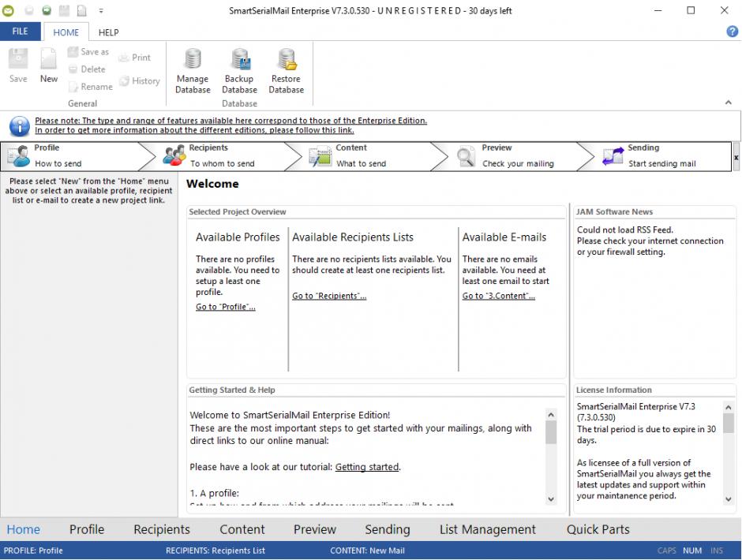Select the Profile bottom navigation tab
Image resolution: width=742 pixels, height=560 pixels.
click(87, 530)
